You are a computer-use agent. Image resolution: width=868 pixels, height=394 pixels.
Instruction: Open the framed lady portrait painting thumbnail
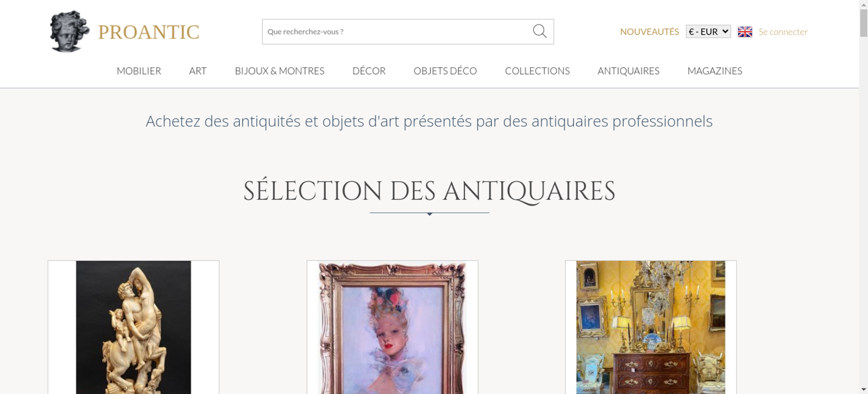click(x=392, y=327)
